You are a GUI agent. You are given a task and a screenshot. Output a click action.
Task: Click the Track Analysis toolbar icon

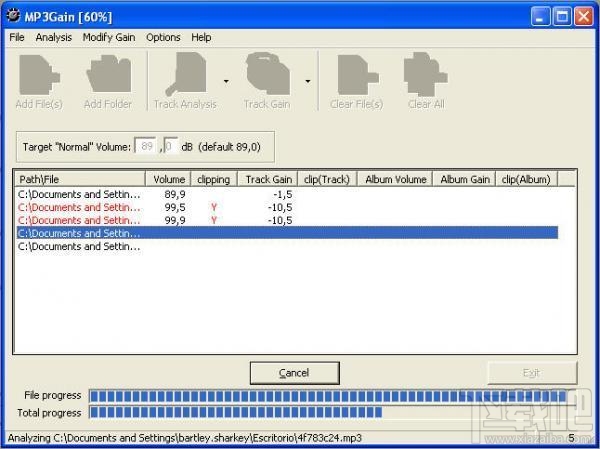pos(186,74)
